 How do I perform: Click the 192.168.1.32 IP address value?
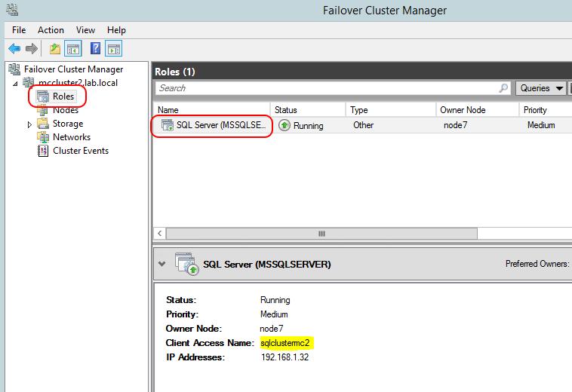(x=285, y=357)
